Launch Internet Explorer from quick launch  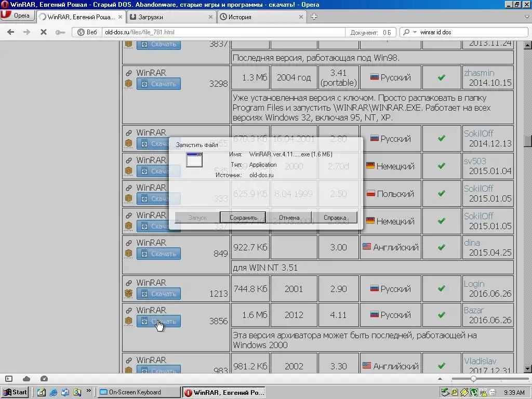tap(54, 392)
